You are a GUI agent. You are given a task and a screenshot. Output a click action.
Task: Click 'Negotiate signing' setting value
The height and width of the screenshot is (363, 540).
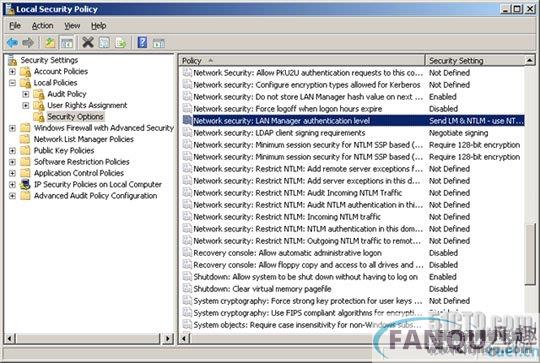pos(458,133)
